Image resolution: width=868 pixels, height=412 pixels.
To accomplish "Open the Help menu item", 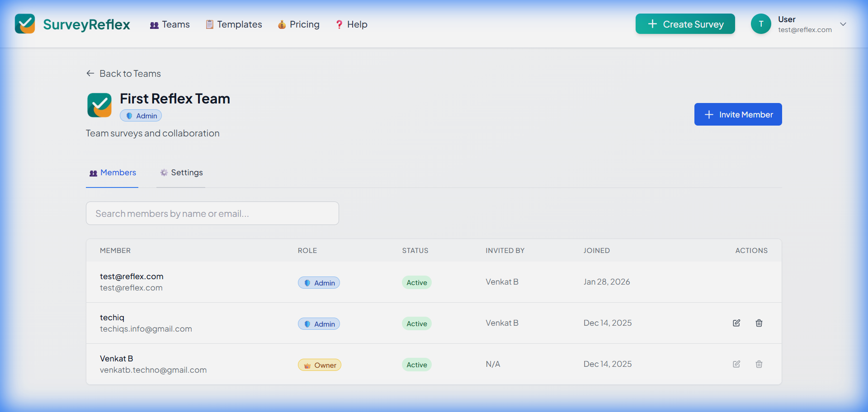I will (x=352, y=24).
